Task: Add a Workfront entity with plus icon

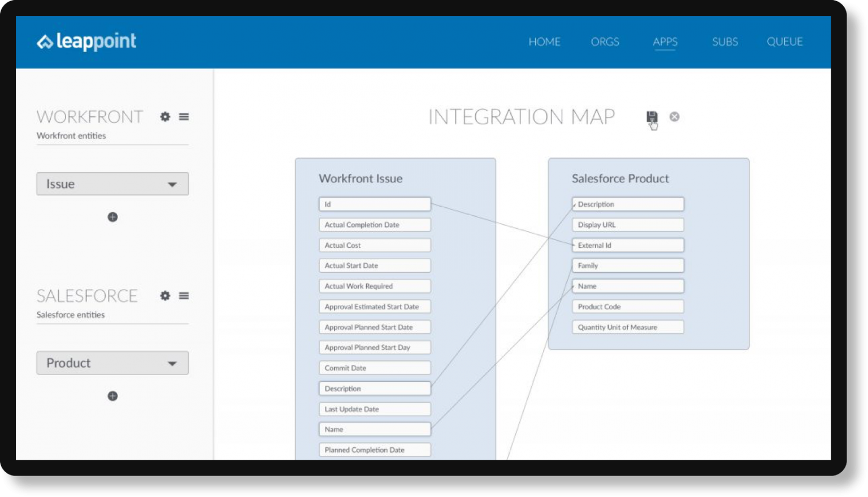Action: pos(112,217)
